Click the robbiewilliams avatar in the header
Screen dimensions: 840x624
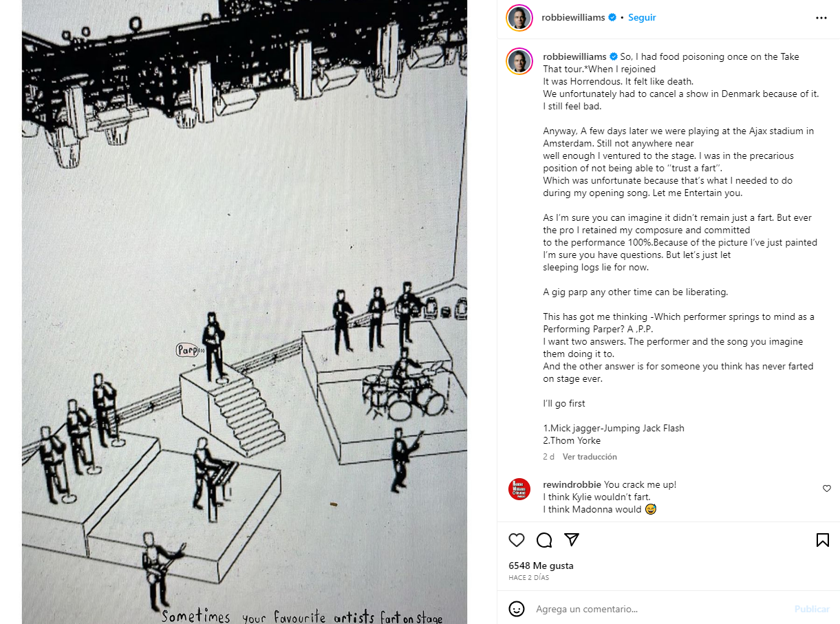click(x=519, y=18)
